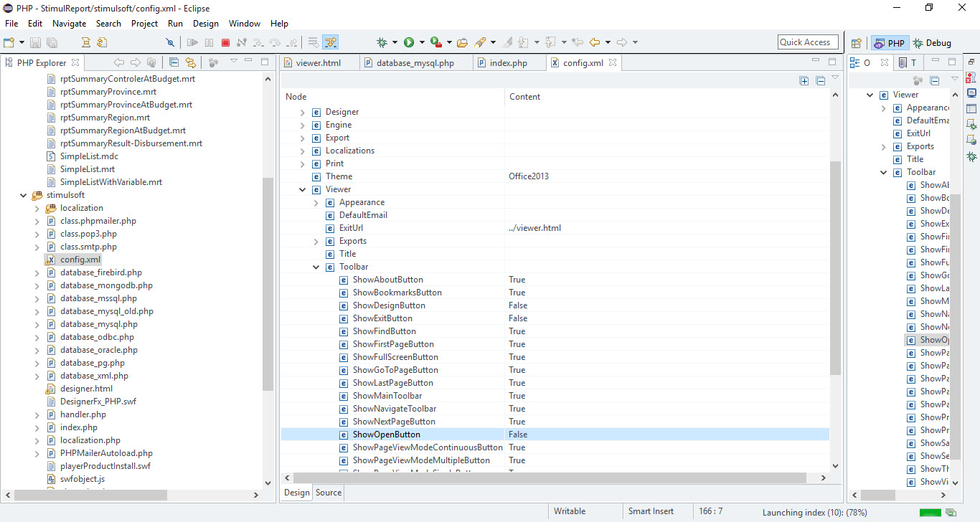Click the Last Edit Location icon

pos(577,42)
